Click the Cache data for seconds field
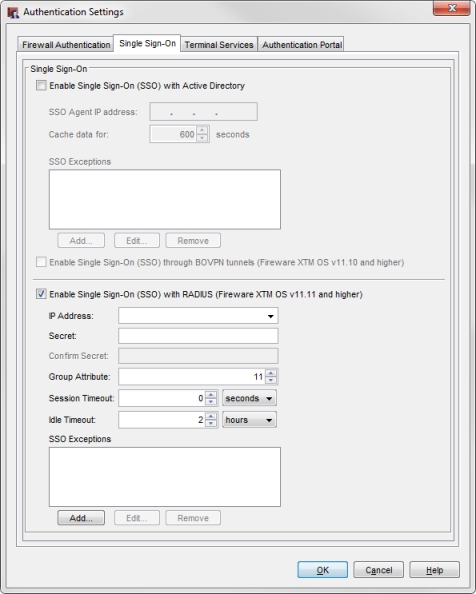 (x=173, y=134)
